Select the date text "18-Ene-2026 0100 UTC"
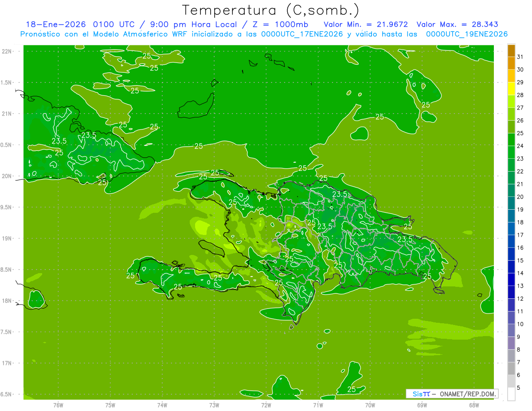Viewport: 532px width, 411px height. pos(81,24)
